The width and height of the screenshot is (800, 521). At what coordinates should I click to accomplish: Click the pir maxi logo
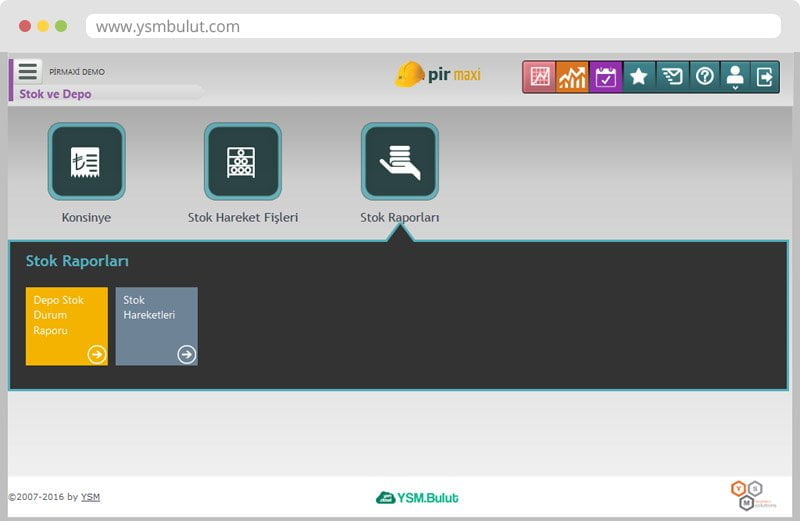pos(438,75)
